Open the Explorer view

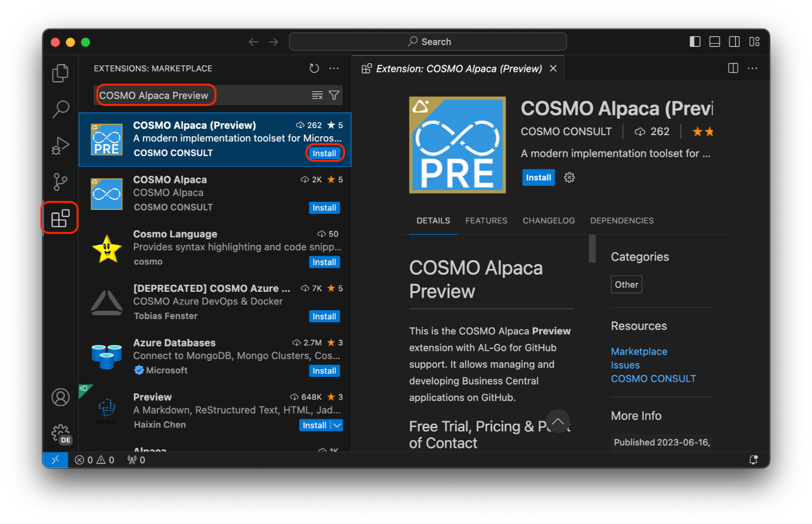tap(59, 72)
